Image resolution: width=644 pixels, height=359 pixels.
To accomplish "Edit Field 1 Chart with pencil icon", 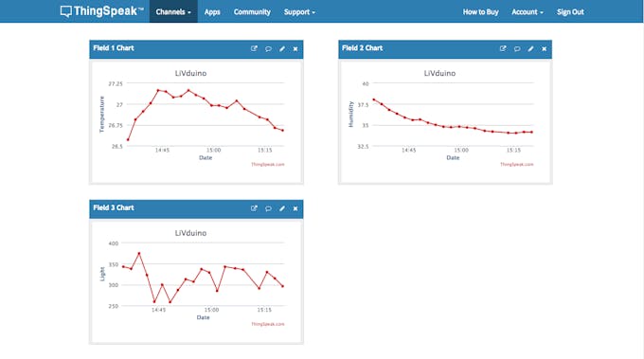I will click(x=282, y=49).
